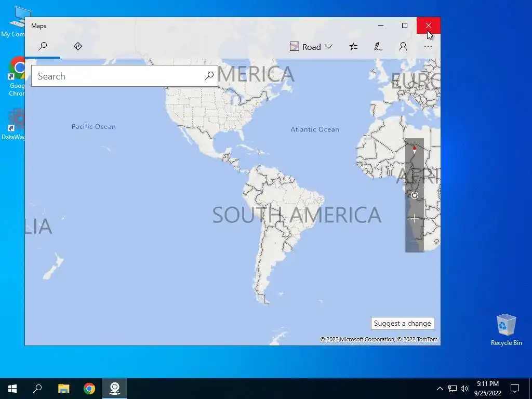
Task: Maximize the Maps window
Action: click(404, 25)
